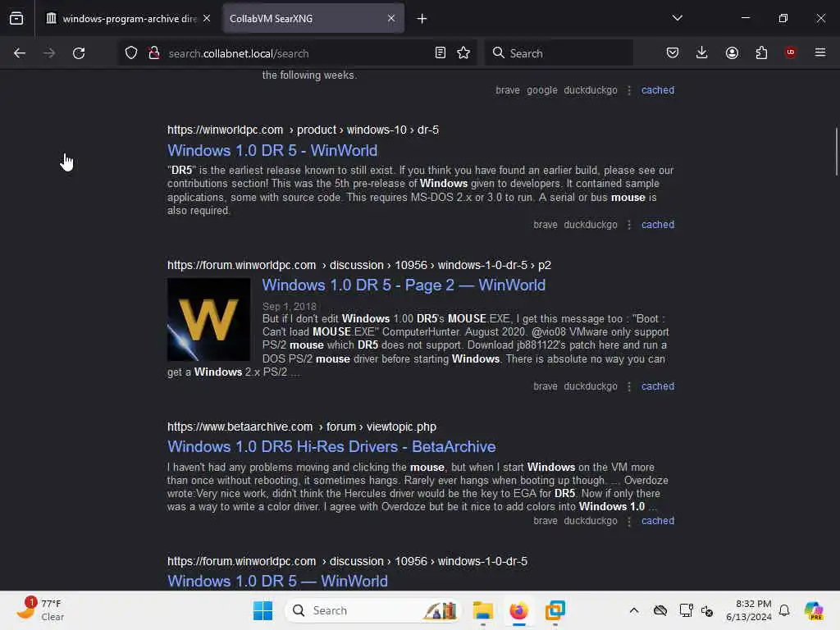840x630 pixels.
Task: Click forum.winworldpc.com p2 URL line
Action: click(359, 265)
